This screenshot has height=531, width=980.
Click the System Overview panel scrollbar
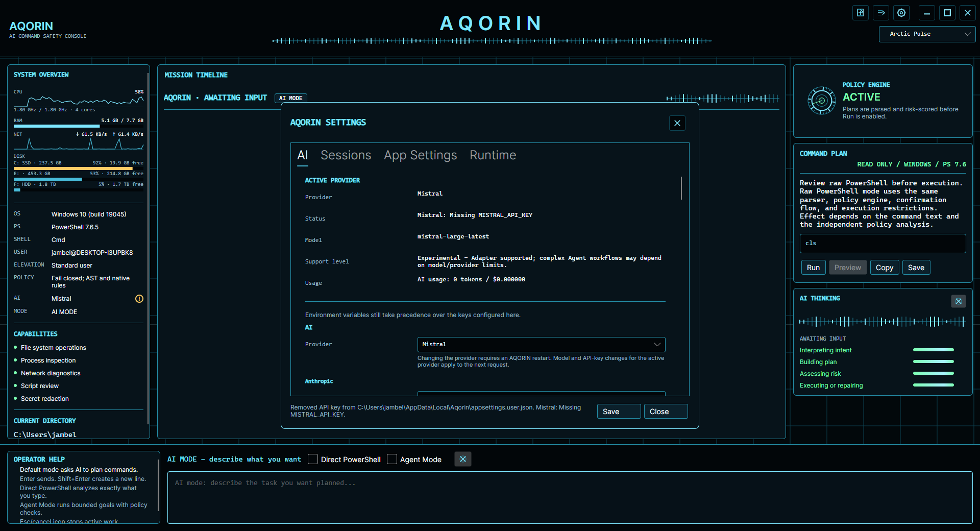point(148,249)
